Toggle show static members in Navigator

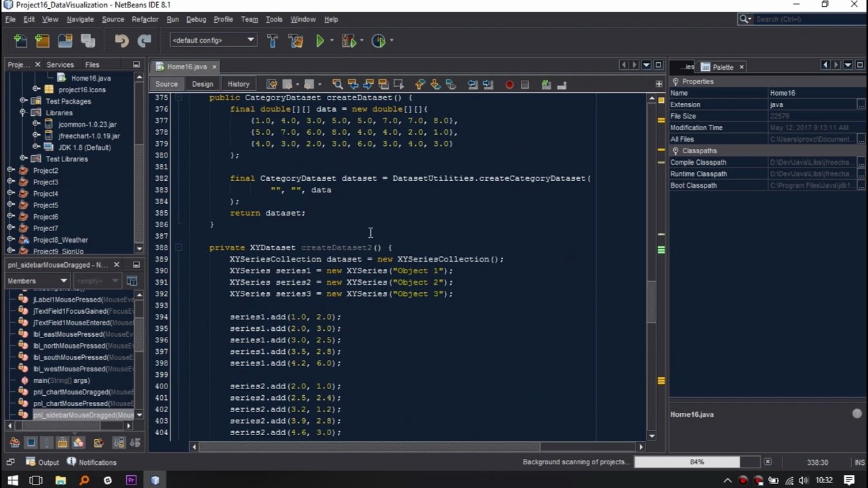pos(47,443)
